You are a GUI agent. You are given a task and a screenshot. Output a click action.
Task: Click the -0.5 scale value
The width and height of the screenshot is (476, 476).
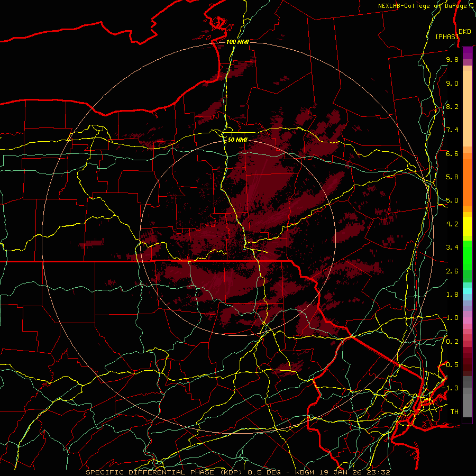[451, 365]
